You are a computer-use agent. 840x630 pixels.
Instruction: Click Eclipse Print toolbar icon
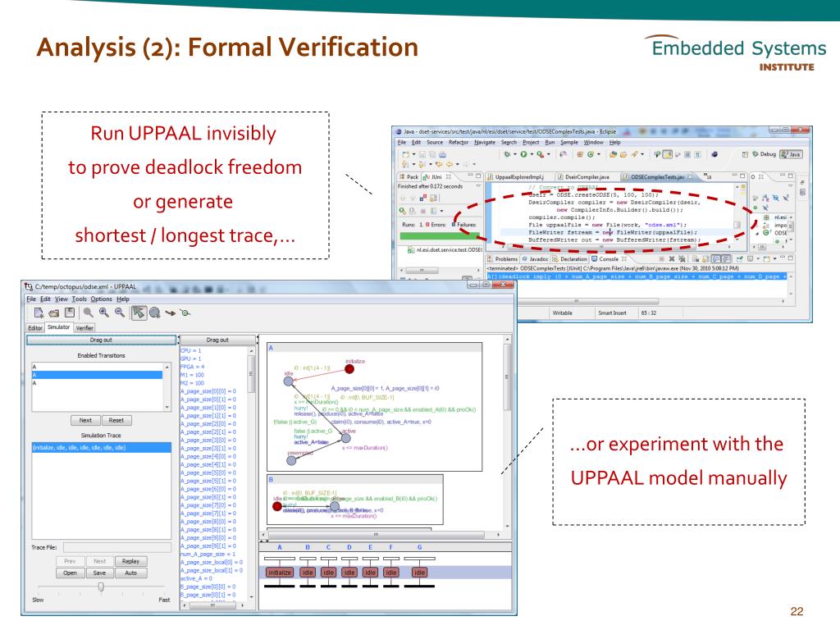[x=443, y=155]
